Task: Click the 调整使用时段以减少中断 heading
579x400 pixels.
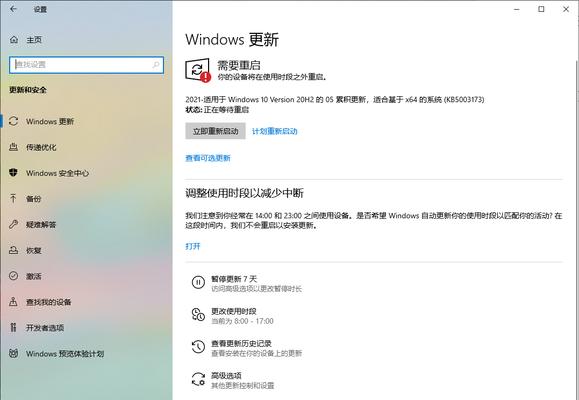Action: coord(244,193)
